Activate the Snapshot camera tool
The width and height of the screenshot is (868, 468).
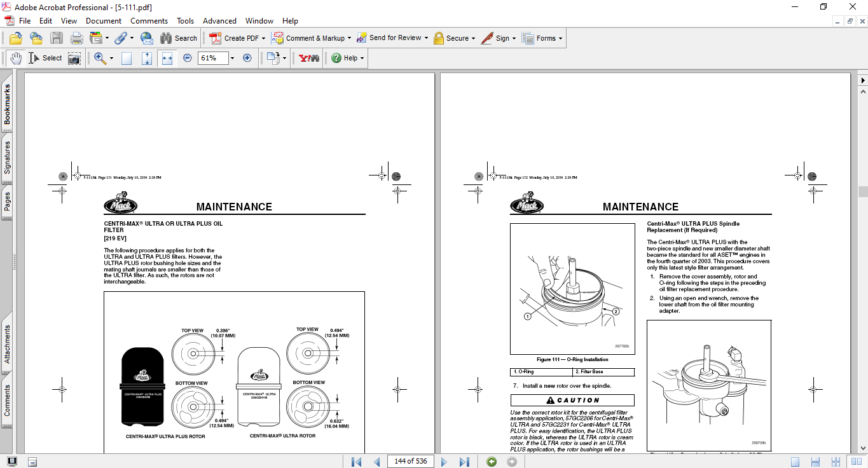[x=74, y=58]
